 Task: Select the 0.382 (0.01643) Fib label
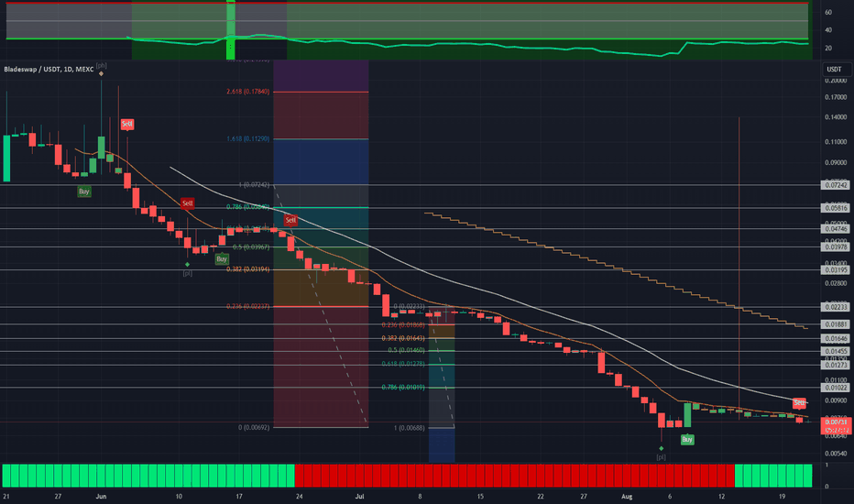click(403, 338)
